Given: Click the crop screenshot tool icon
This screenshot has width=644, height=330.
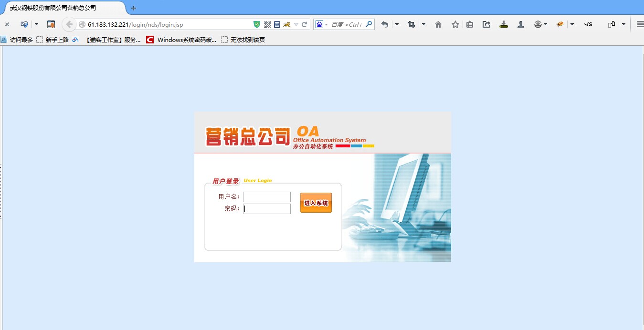Looking at the screenshot, I should (x=412, y=24).
